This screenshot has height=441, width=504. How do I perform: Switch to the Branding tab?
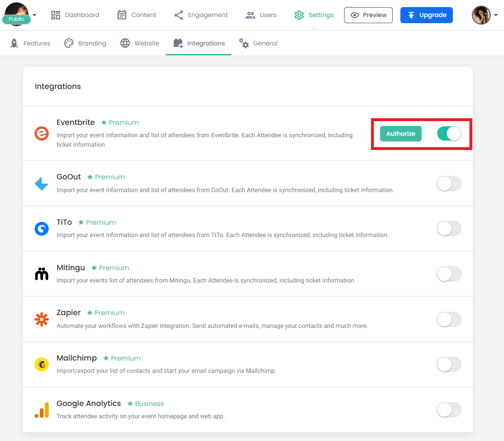[85, 43]
